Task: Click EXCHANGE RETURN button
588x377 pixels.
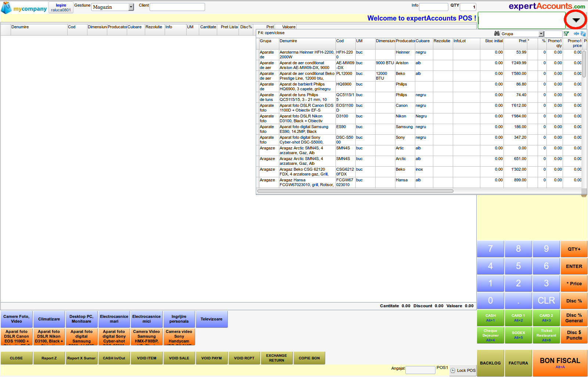Action: tap(277, 358)
